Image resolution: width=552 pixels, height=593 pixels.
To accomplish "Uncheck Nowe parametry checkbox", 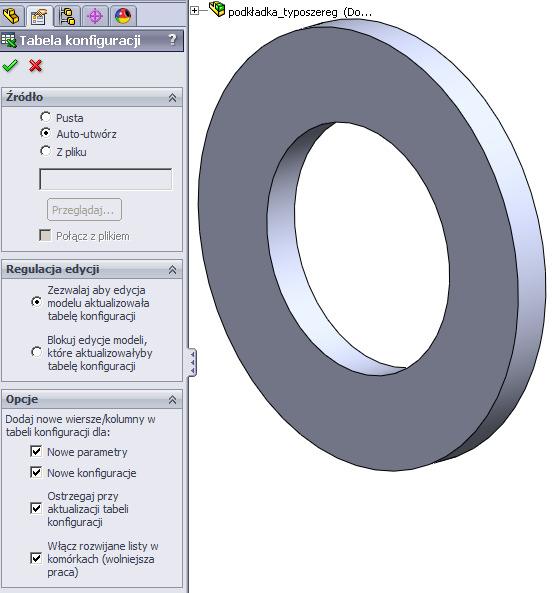I will point(36,451).
